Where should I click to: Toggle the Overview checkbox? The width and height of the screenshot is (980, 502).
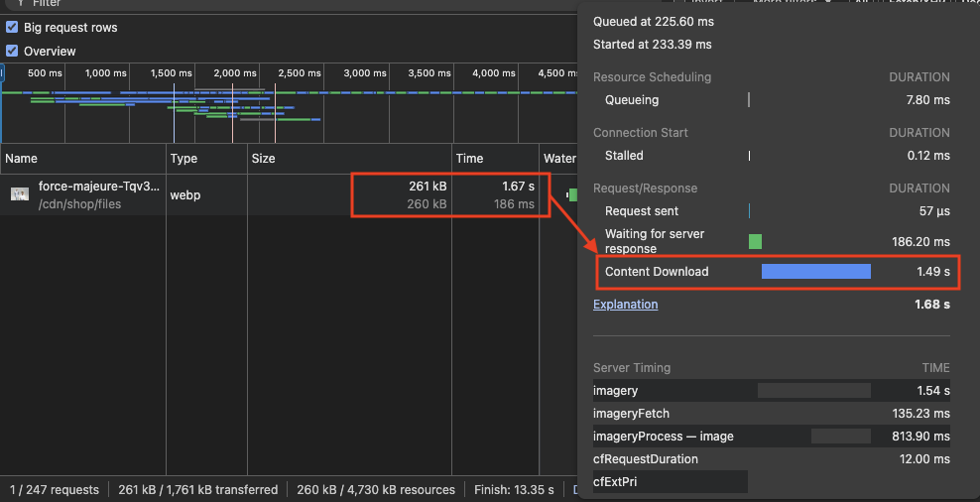[12, 52]
